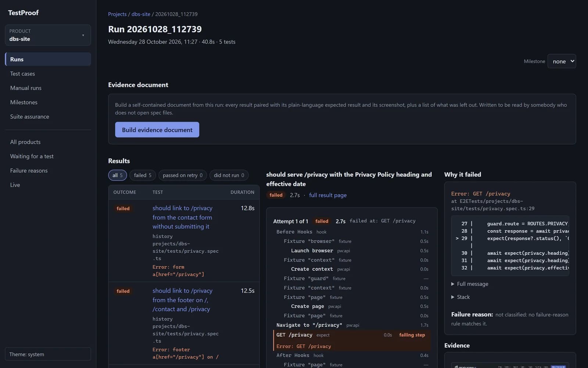
Task: Open Waiting for a test
Action: (x=48, y=156)
